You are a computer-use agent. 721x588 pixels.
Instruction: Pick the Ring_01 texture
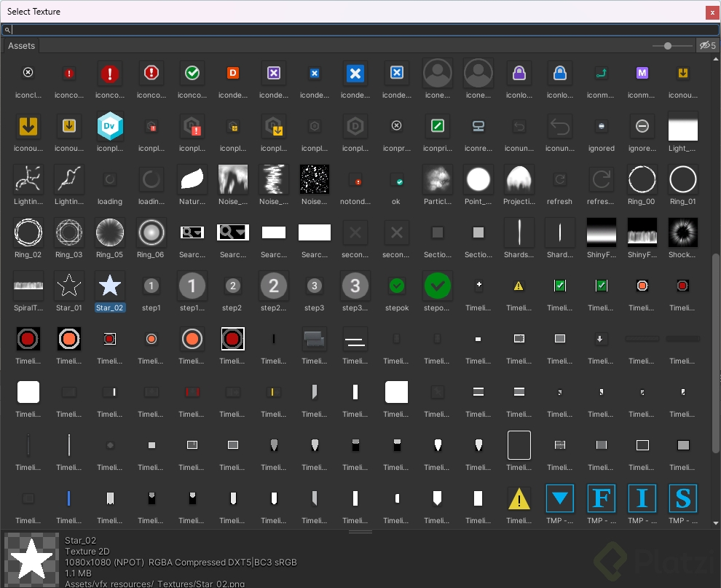click(x=683, y=179)
